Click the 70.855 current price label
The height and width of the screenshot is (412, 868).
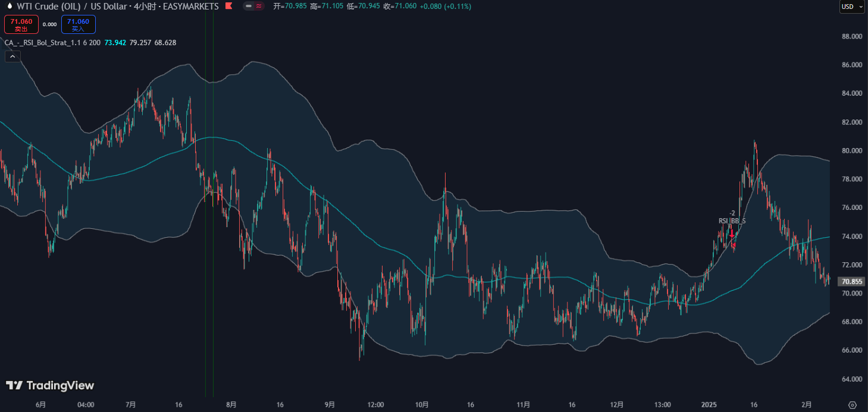tap(849, 282)
